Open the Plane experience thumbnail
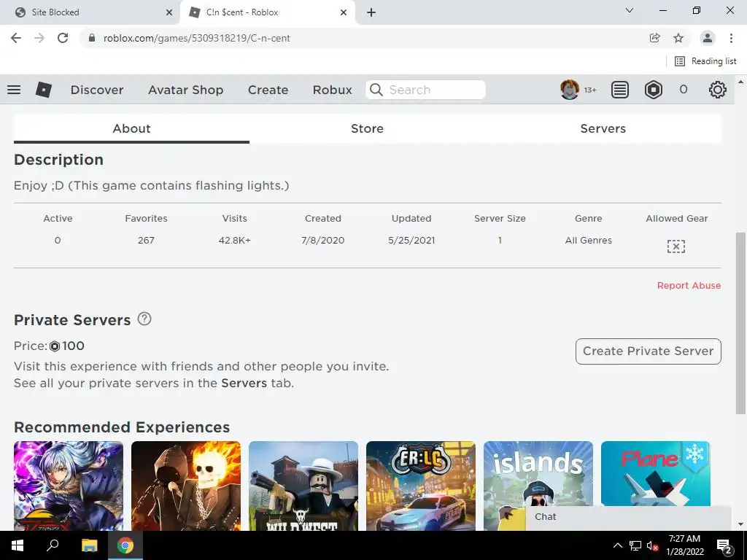Screen dimensions: 747x560 pyautogui.click(x=656, y=473)
